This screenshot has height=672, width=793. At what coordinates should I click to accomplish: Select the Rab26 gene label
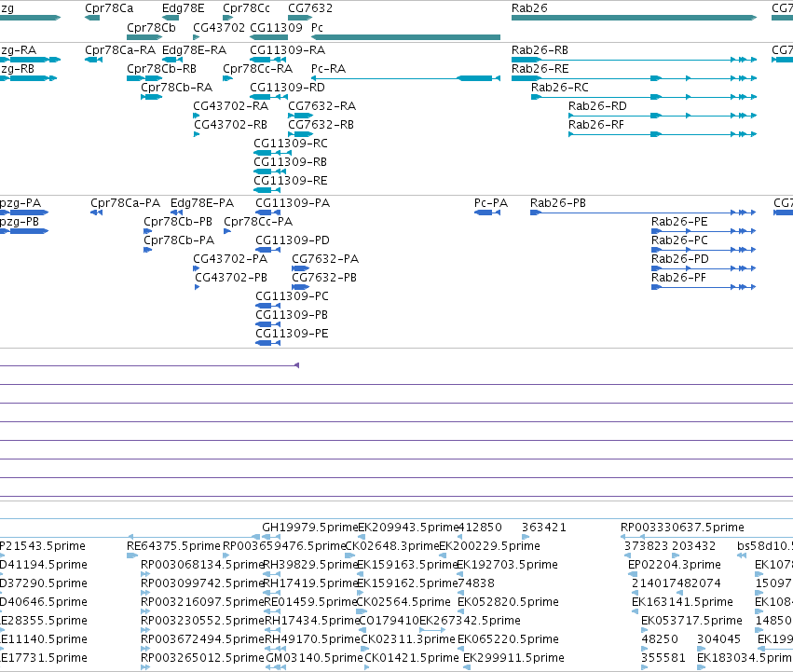[x=529, y=8]
